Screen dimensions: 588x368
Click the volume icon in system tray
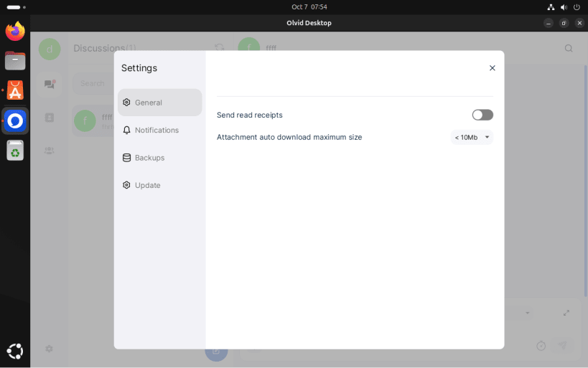point(564,7)
